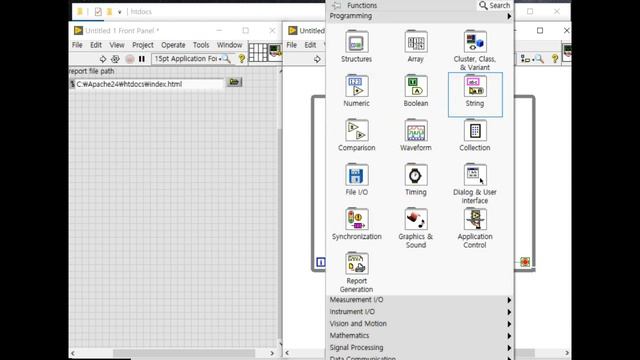The width and height of the screenshot is (640, 360).
Task: Click Abort Execution on Front Panel
Action: point(130,59)
